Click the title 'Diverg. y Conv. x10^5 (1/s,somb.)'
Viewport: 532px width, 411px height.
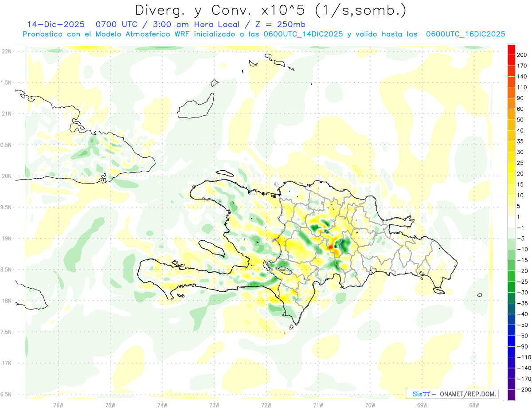[x=270, y=11]
